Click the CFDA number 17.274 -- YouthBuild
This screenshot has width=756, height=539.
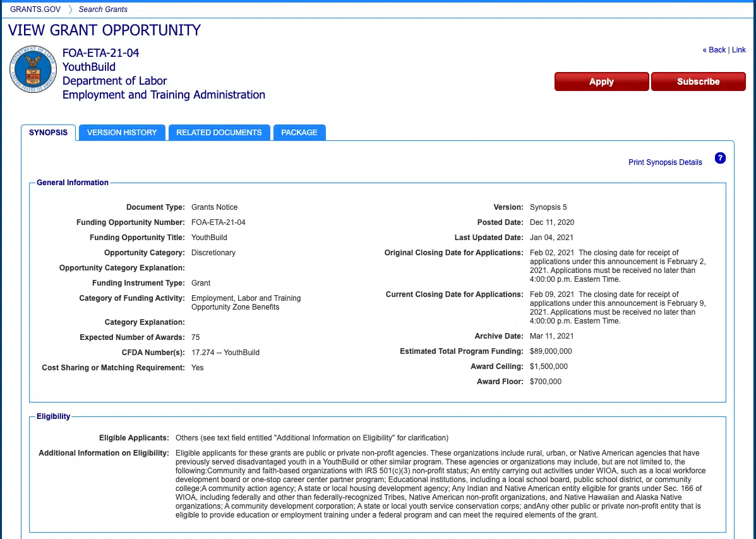pos(225,353)
